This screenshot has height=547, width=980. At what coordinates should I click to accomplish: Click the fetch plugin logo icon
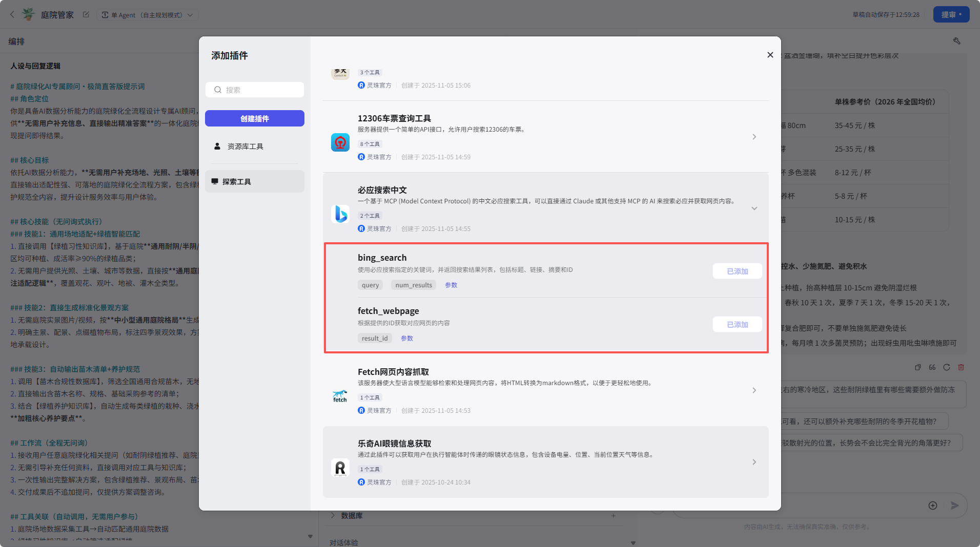coord(340,396)
